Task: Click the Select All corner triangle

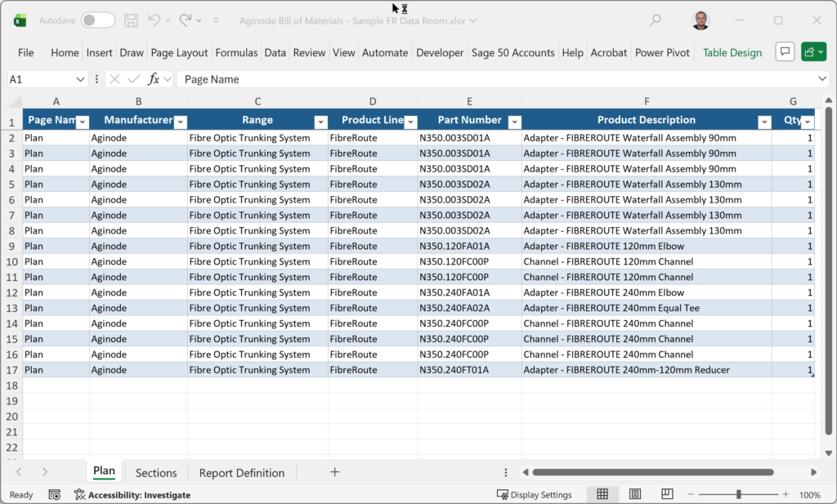Action: tap(15, 100)
